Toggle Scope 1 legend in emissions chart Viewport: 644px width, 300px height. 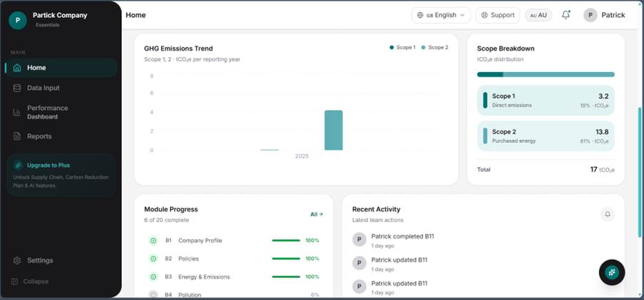tap(403, 47)
